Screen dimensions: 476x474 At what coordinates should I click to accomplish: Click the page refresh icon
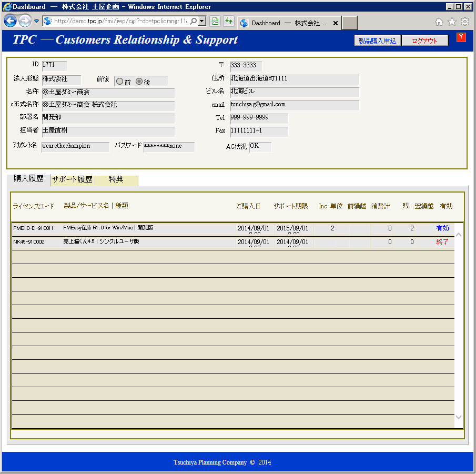[229, 21]
